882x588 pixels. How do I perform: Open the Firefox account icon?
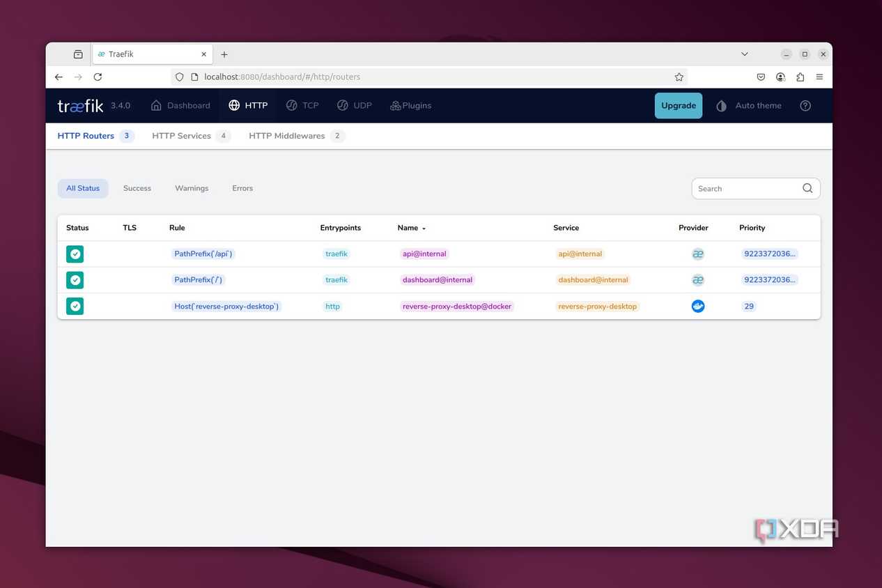click(x=780, y=77)
